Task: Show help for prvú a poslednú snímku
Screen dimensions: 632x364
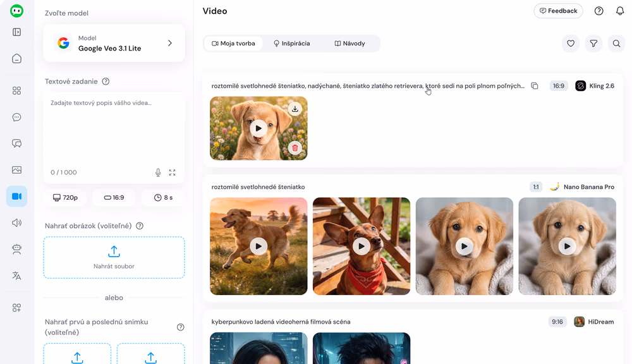Action: (x=181, y=327)
